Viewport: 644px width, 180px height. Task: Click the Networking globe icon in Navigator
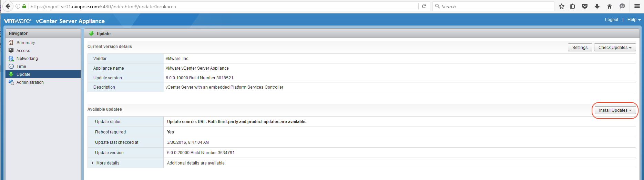11,59
